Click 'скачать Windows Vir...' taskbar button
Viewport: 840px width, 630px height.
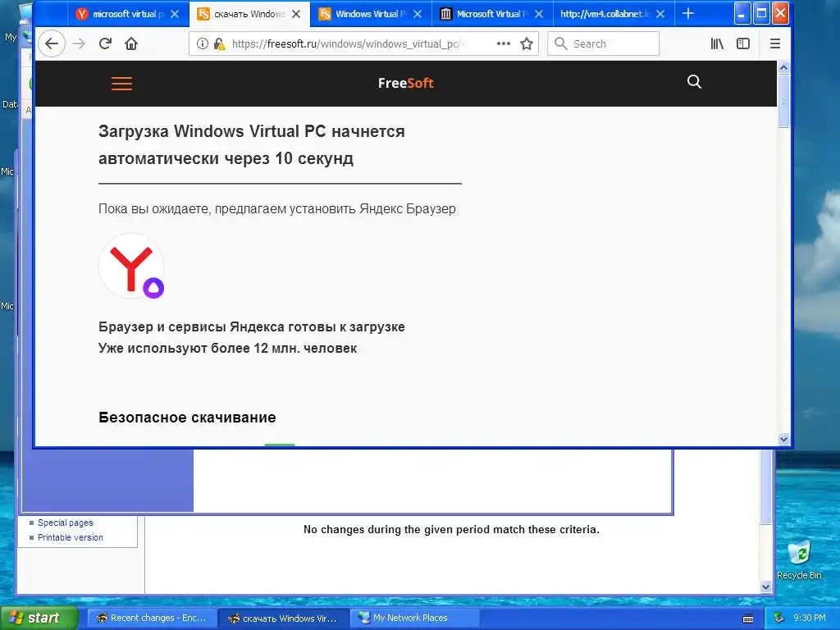(284, 618)
